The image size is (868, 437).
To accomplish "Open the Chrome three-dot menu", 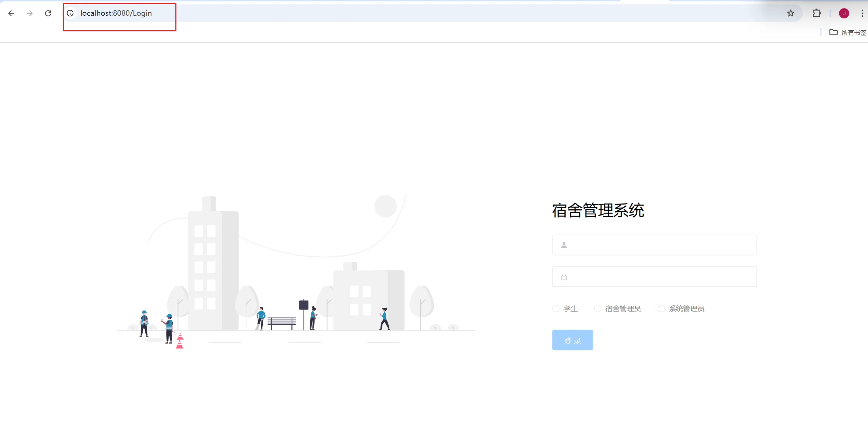I will (862, 13).
